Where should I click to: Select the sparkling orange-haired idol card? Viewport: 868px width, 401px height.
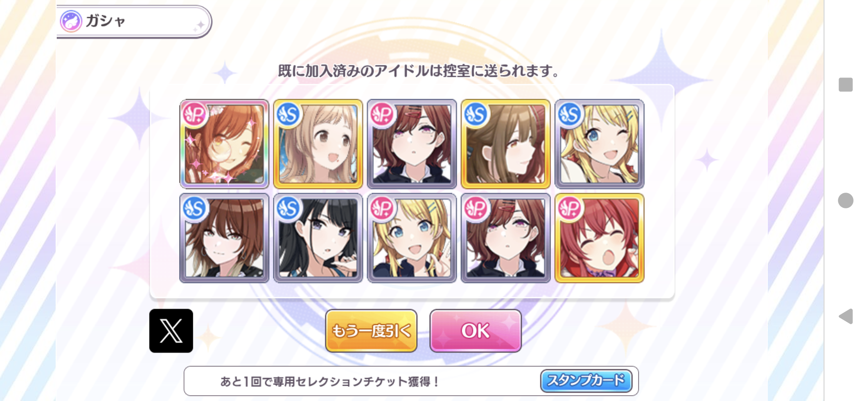click(x=224, y=144)
